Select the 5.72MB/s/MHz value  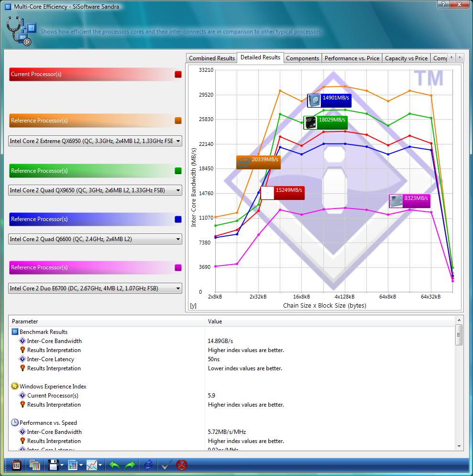[x=227, y=432]
